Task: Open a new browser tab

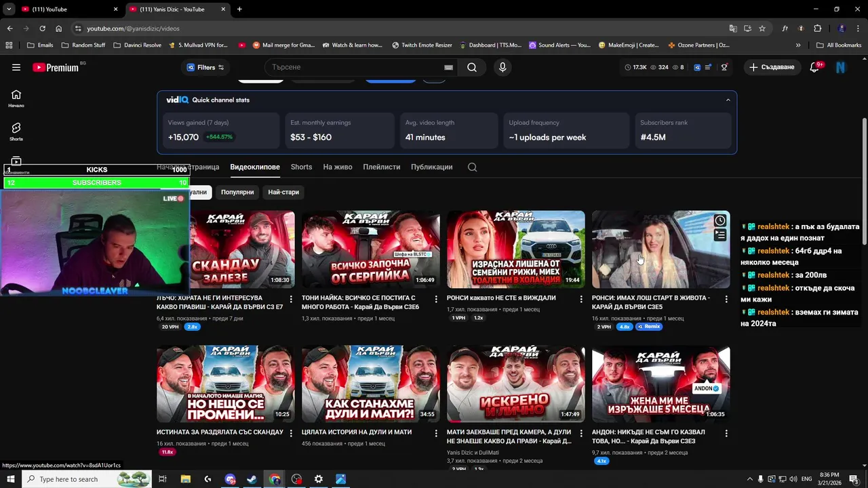Action: pyautogui.click(x=239, y=9)
